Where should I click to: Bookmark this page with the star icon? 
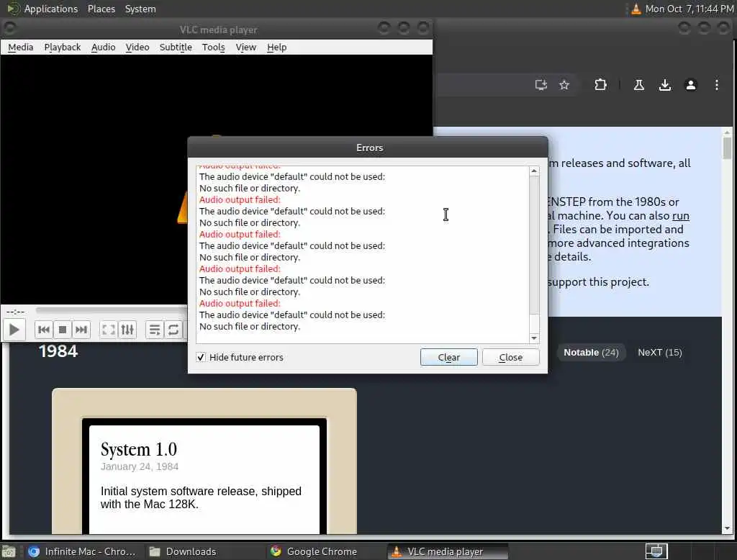[564, 85]
